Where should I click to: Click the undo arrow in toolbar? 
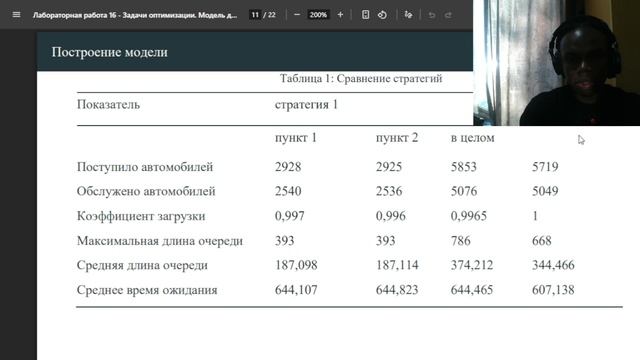432,15
